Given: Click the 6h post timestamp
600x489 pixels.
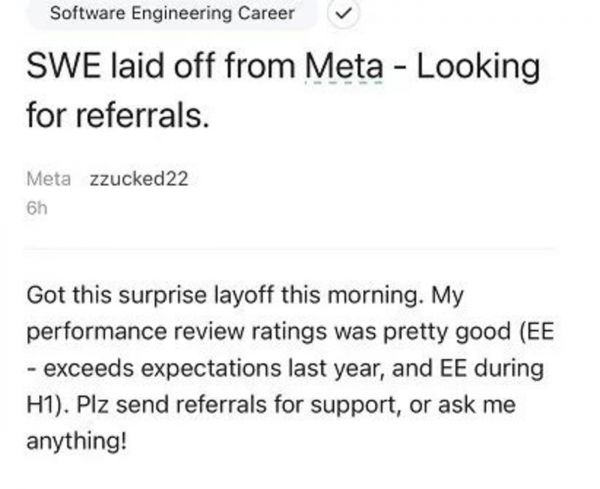Looking at the screenshot, I should coord(37,211).
